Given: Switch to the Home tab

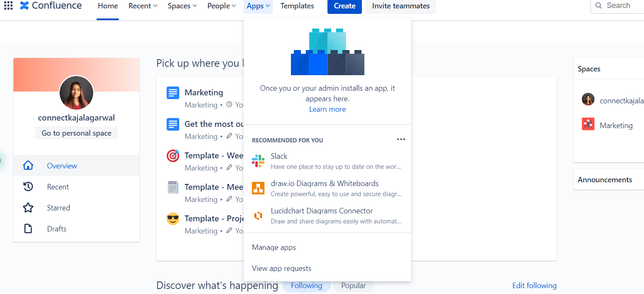Looking at the screenshot, I should coord(107,6).
